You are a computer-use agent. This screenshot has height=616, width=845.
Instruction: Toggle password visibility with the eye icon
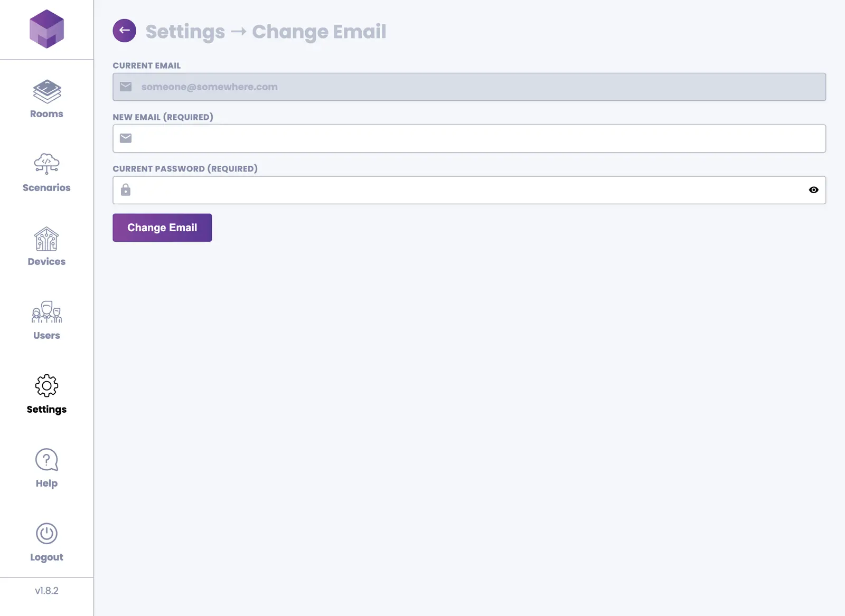[813, 190]
